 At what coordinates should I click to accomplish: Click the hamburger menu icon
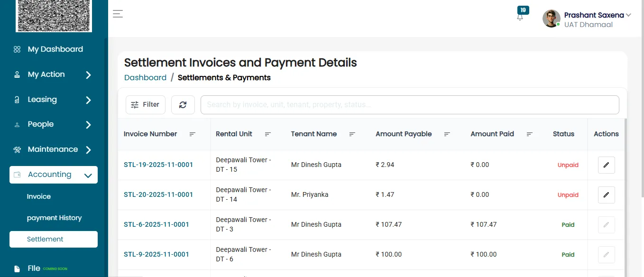click(118, 14)
